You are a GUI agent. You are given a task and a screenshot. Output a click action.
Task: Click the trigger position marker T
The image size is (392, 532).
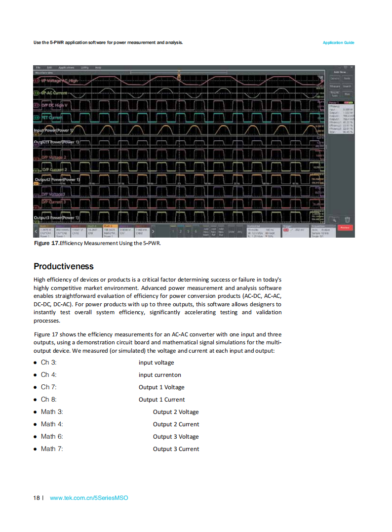click(179, 78)
